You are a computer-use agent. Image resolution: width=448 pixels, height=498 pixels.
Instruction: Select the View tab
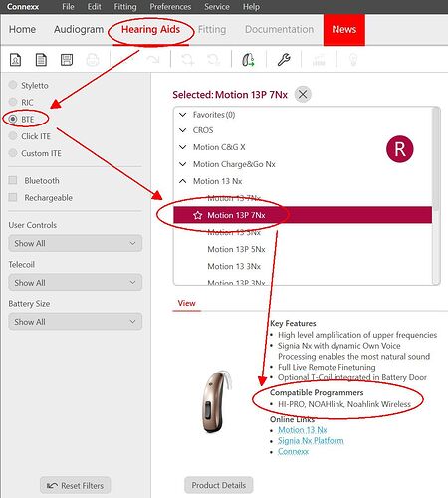pos(186,303)
